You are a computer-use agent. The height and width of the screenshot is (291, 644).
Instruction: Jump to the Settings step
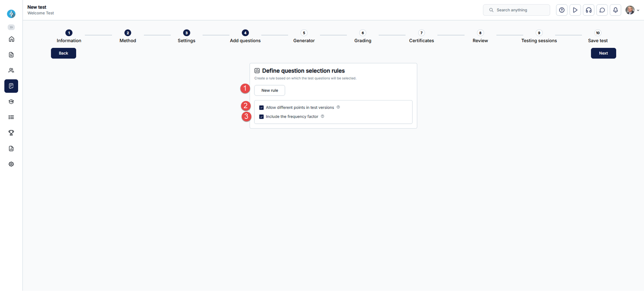186,36
